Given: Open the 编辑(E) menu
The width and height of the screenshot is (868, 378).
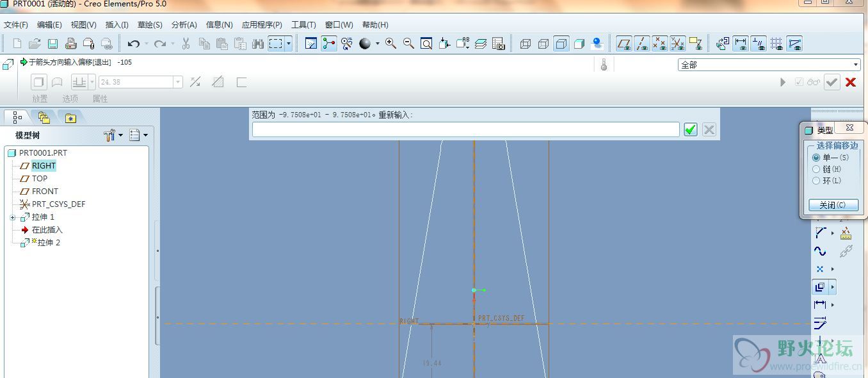Looking at the screenshot, I should (49, 25).
